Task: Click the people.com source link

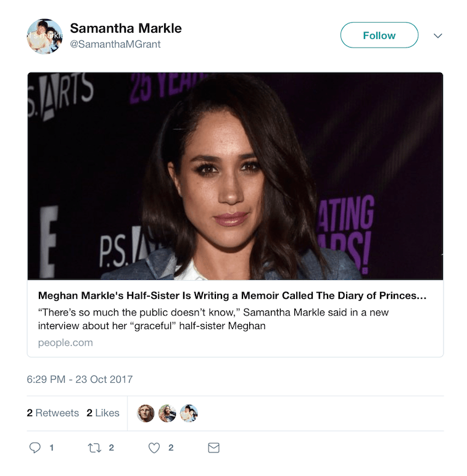Action: coord(65,343)
